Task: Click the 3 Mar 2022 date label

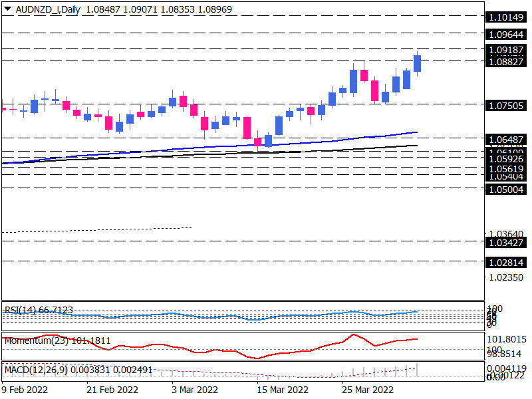Action: point(196,389)
